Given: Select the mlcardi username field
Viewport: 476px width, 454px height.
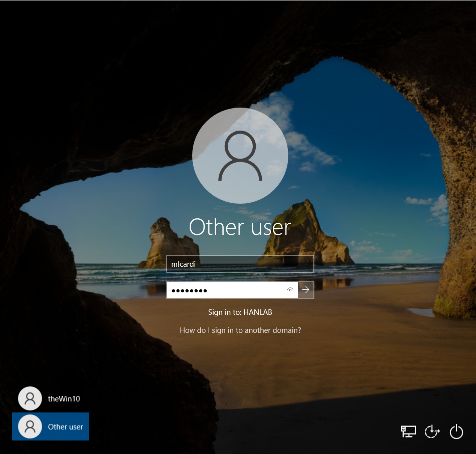Looking at the screenshot, I should click(240, 264).
